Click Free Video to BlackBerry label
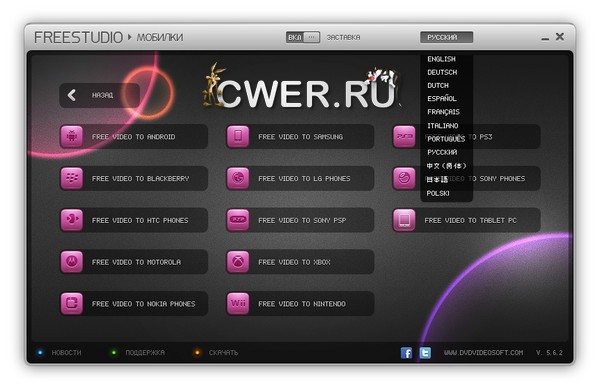The height and width of the screenshot is (390, 600). (x=140, y=179)
